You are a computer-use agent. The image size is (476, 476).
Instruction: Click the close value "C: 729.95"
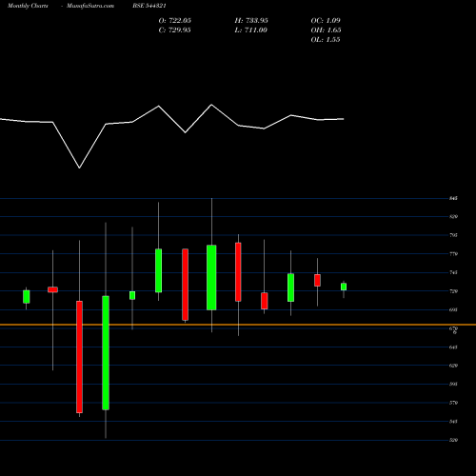click(x=174, y=30)
